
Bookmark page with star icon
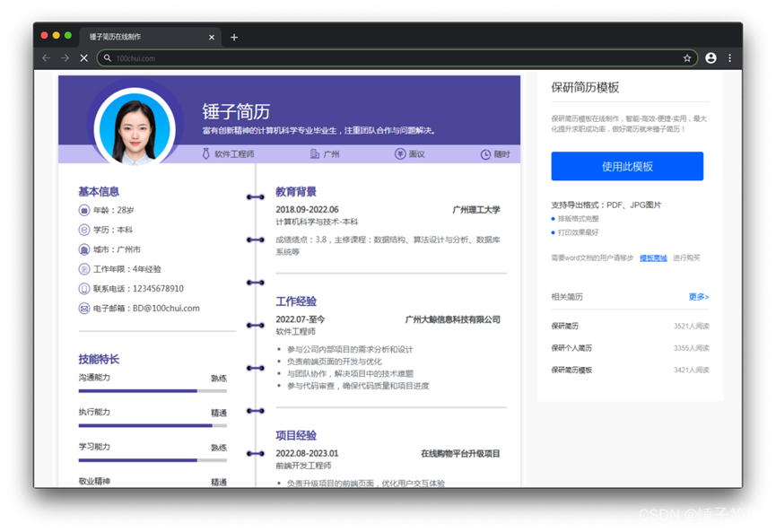687,58
